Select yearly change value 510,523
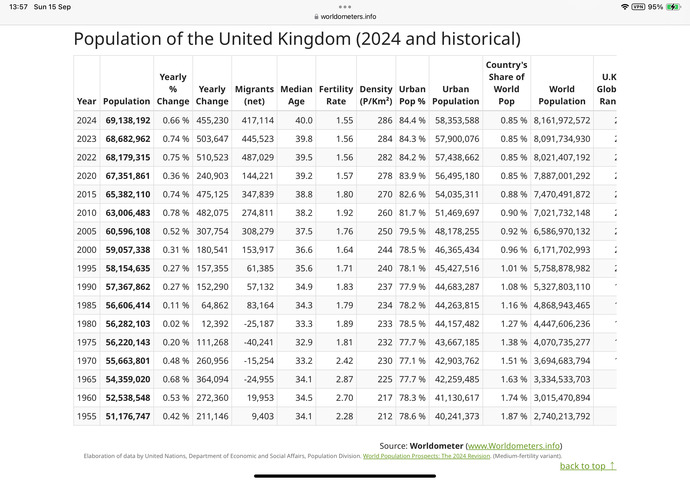 tap(212, 157)
